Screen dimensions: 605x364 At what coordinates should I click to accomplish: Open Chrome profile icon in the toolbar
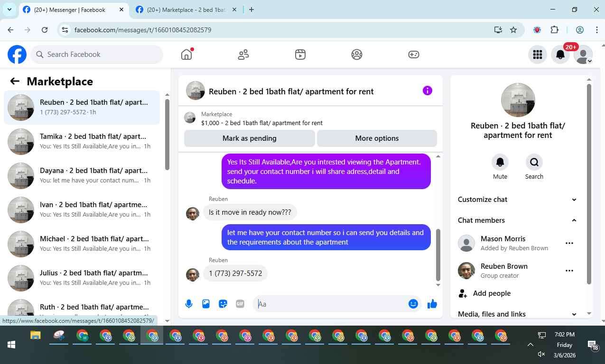tap(580, 30)
